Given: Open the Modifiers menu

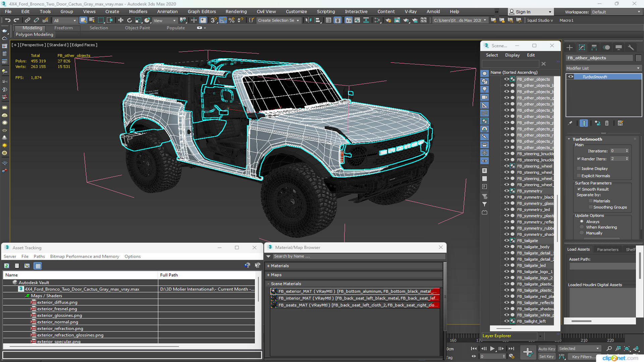Looking at the screenshot, I should click(138, 12).
